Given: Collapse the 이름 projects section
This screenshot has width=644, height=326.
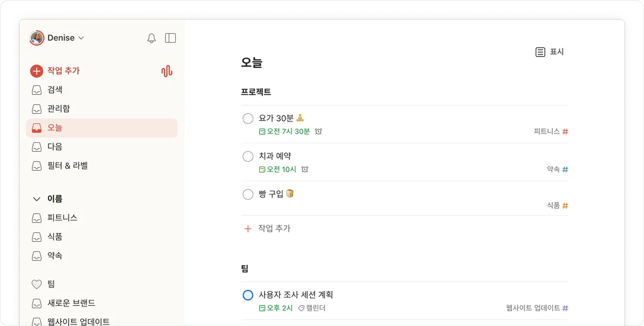Looking at the screenshot, I should (37, 199).
